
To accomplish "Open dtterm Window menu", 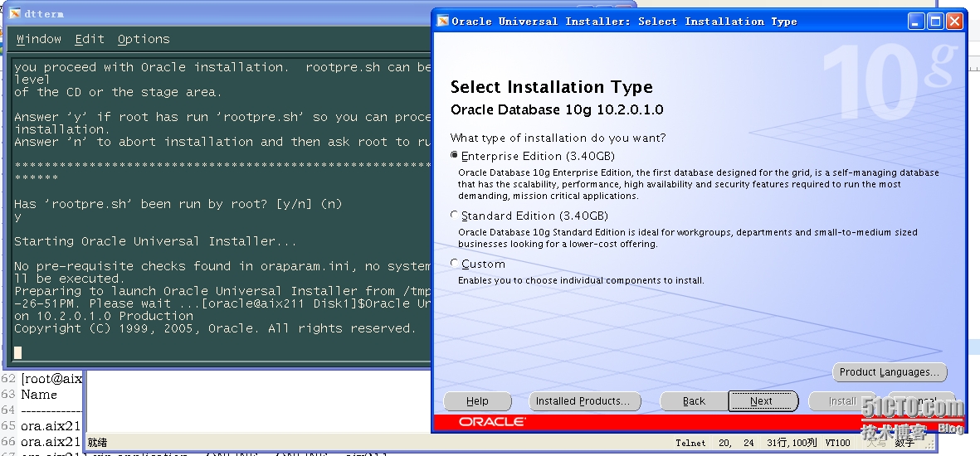I will click(x=39, y=39).
